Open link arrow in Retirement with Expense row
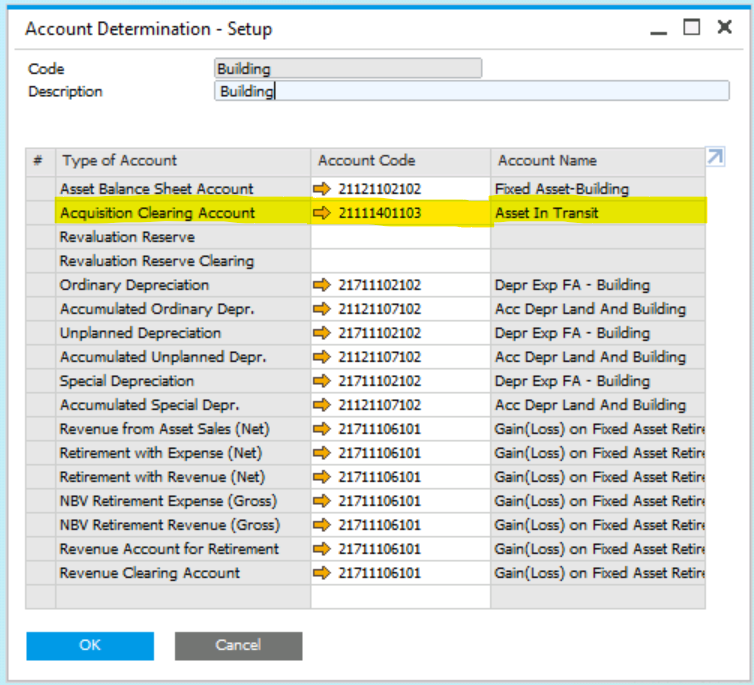754x685 pixels. tap(322, 453)
